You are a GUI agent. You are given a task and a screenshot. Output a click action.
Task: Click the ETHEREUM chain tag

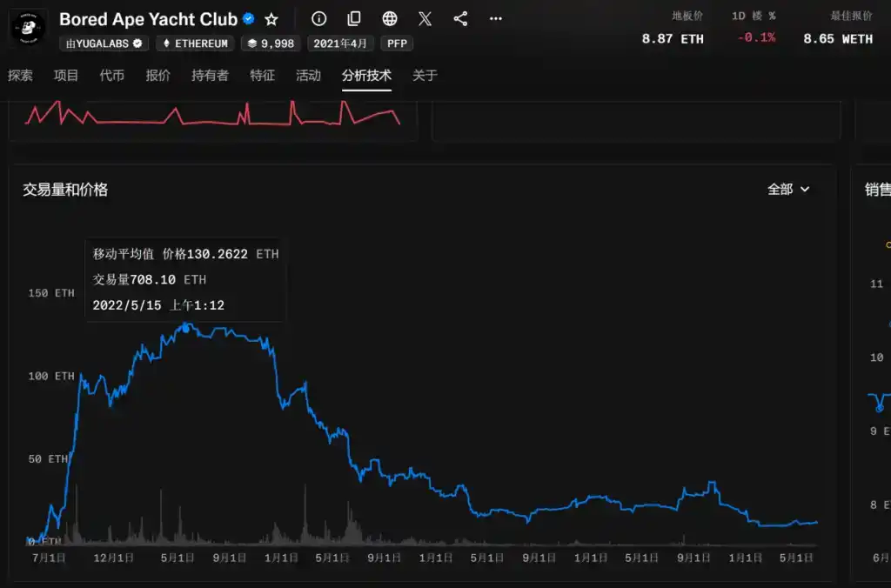coord(196,43)
